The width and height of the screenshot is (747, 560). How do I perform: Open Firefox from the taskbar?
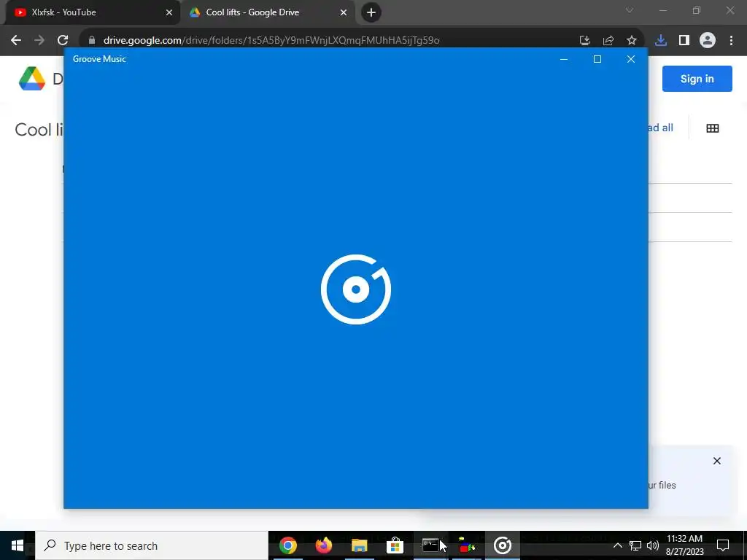point(324,545)
